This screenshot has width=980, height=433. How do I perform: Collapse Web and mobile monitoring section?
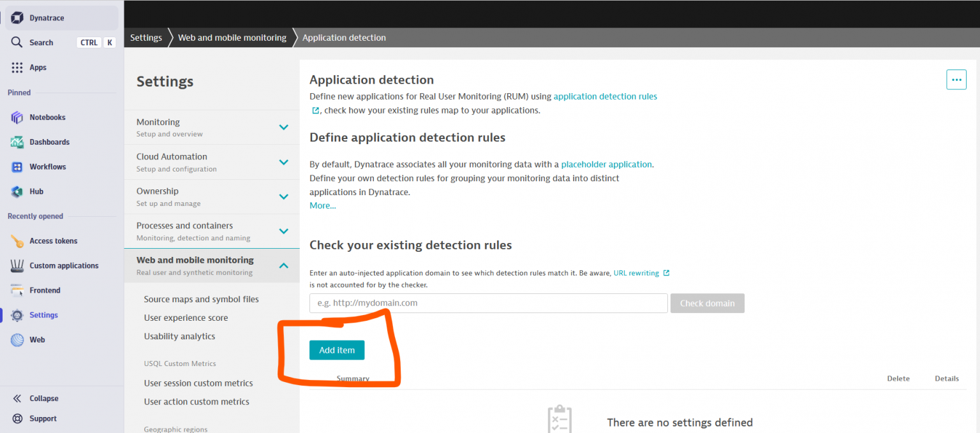tap(284, 265)
